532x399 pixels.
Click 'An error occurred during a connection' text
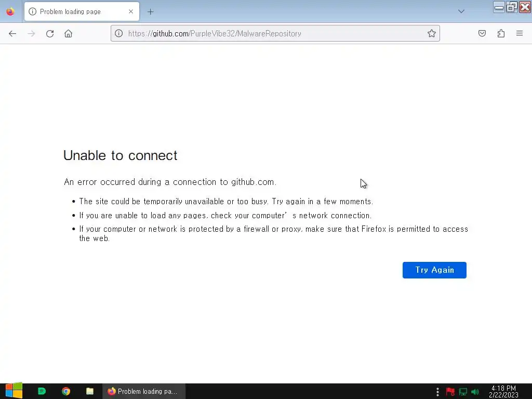coord(170,182)
